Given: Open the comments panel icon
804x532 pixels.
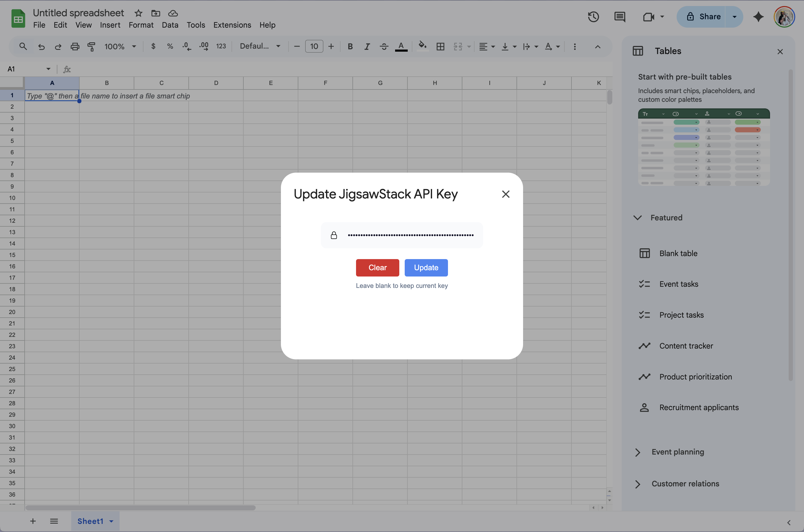Looking at the screenshot, I should [x=620, y=17].
